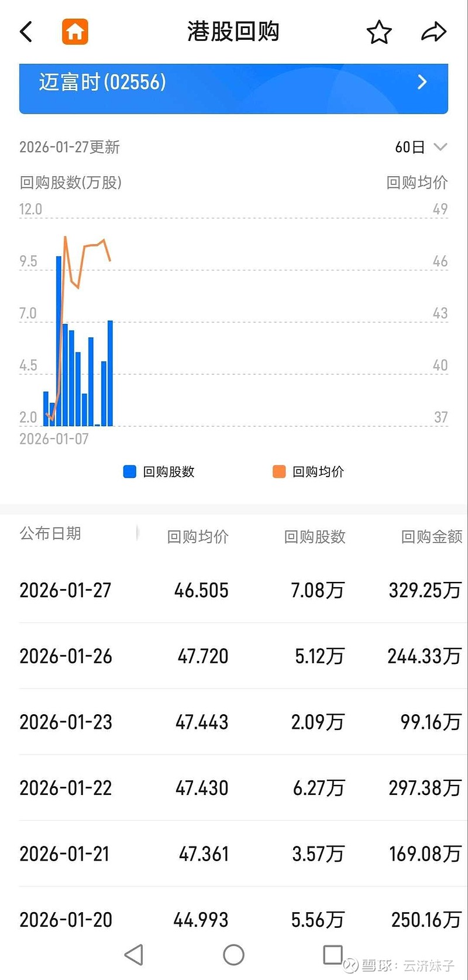Screen dimensions: 468x980
Task: Click buyback amount 244.33万
Action: (x=425, y=656)
